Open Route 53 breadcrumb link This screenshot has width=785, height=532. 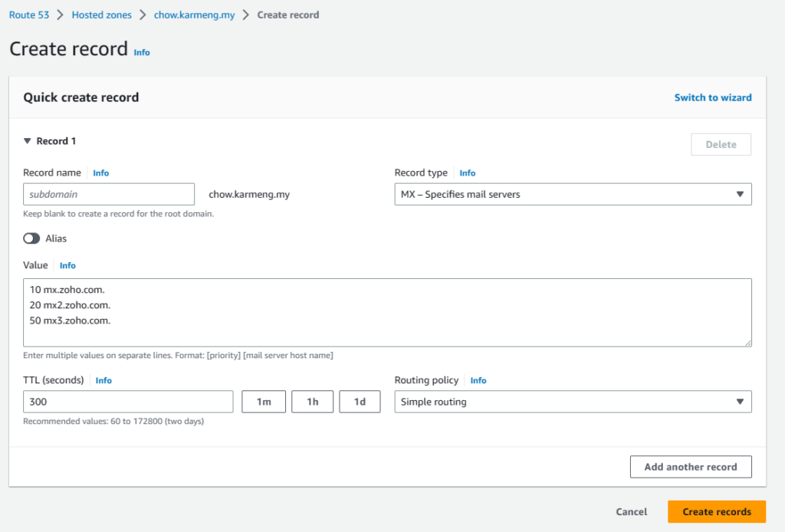tap(29, 15)
